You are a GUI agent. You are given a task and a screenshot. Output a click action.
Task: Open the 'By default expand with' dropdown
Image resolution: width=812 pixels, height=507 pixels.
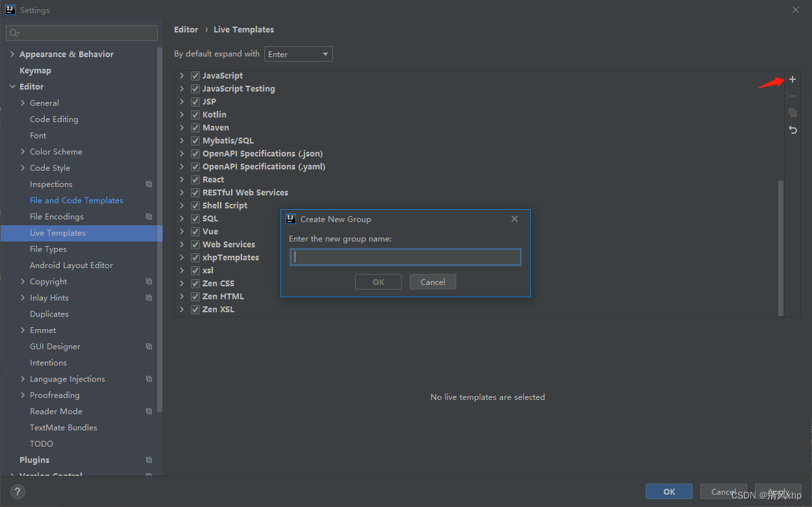coord(298,55)
